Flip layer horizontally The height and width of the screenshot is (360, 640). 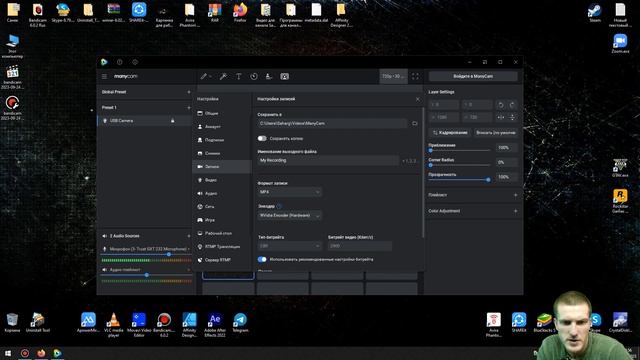point(501,117)
